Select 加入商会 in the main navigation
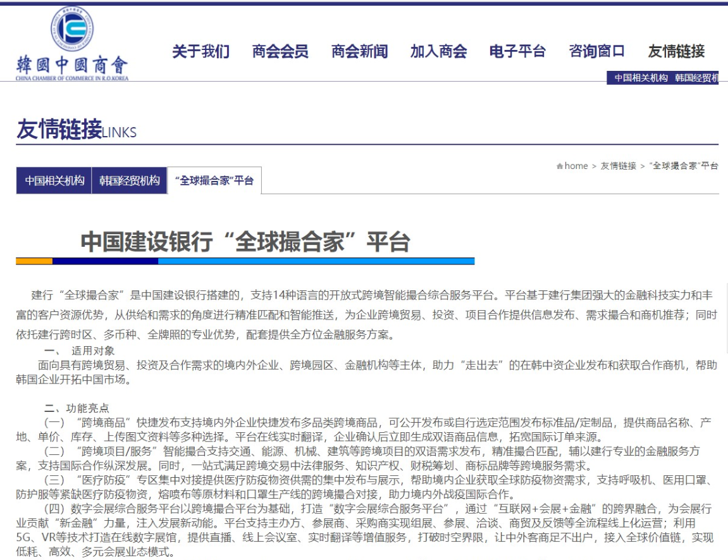Viewport: 728px width, 560px height. pos(438,51)
